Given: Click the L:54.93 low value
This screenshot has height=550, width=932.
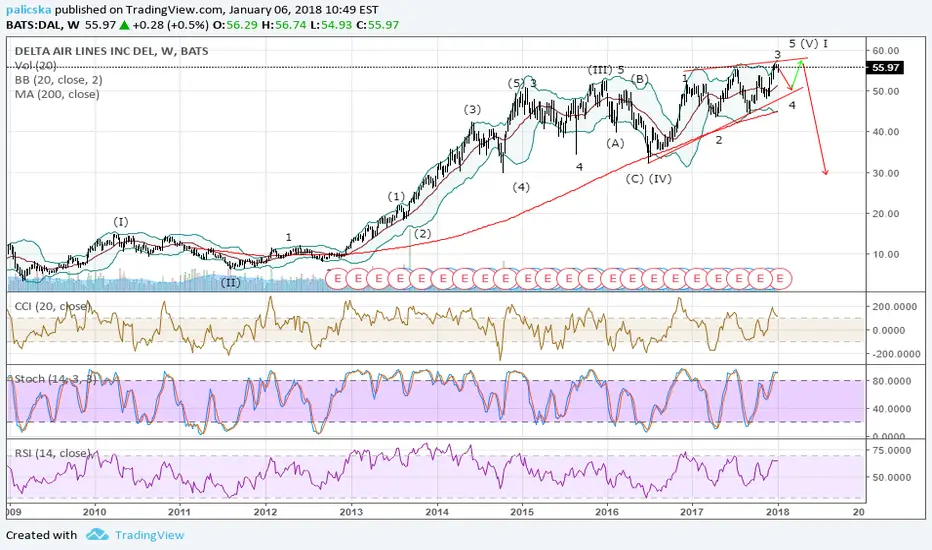Looking at the screenshot, I should (331, 25).
